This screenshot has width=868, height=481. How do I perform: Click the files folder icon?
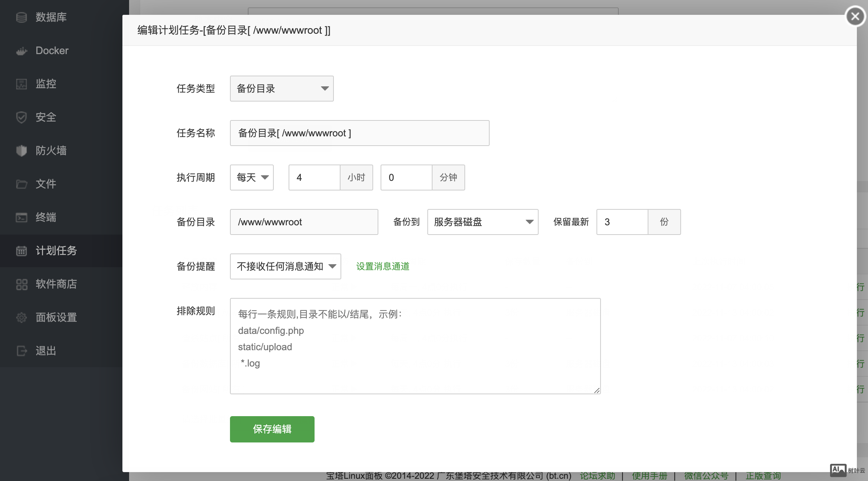click(x=22, y=184)
